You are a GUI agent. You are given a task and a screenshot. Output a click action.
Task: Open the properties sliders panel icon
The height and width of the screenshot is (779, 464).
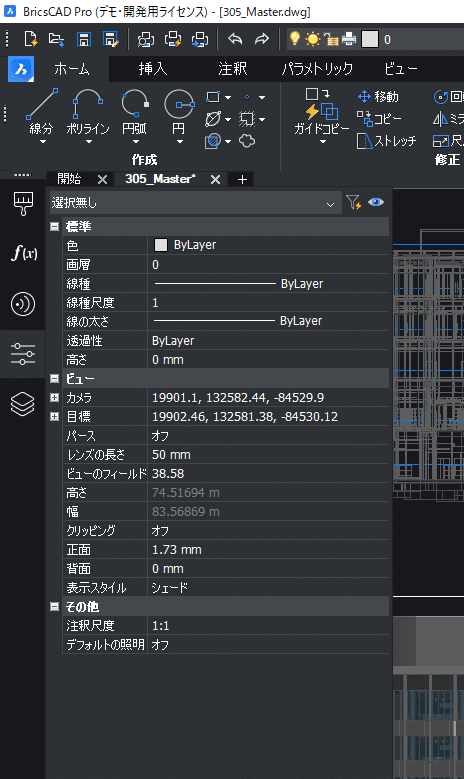[x=23, y=354]
